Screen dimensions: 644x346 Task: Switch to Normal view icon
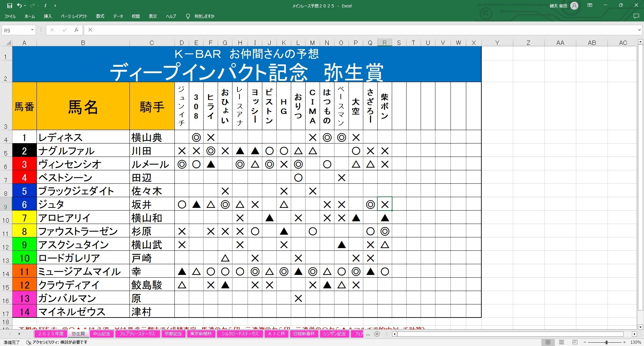548,342
